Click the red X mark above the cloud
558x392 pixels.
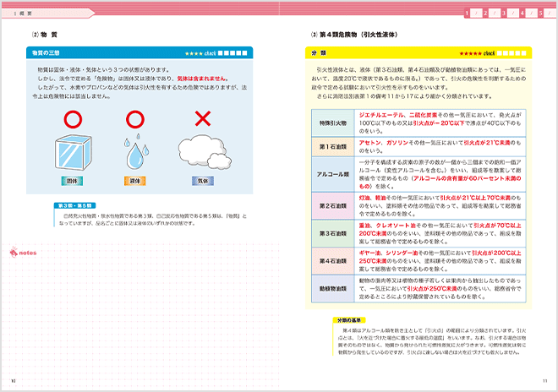[x=203, y=118]
